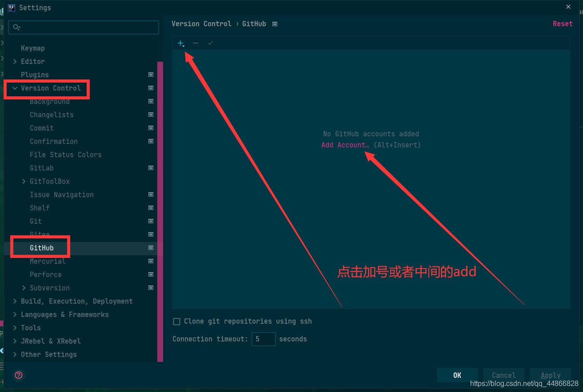The width and height of the screenshot is (583, 392).
Task: Click the checkmark set default account icon
Action: pos(210,43)
